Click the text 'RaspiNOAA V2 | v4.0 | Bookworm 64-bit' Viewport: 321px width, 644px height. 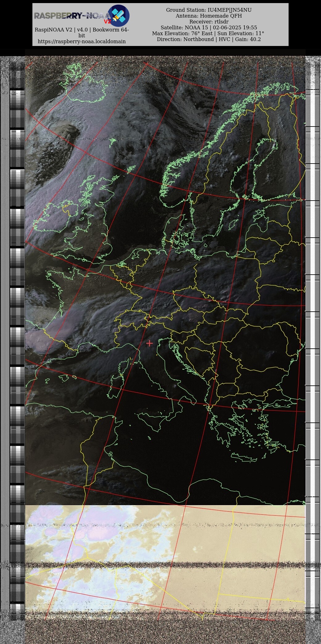(82, 33)
